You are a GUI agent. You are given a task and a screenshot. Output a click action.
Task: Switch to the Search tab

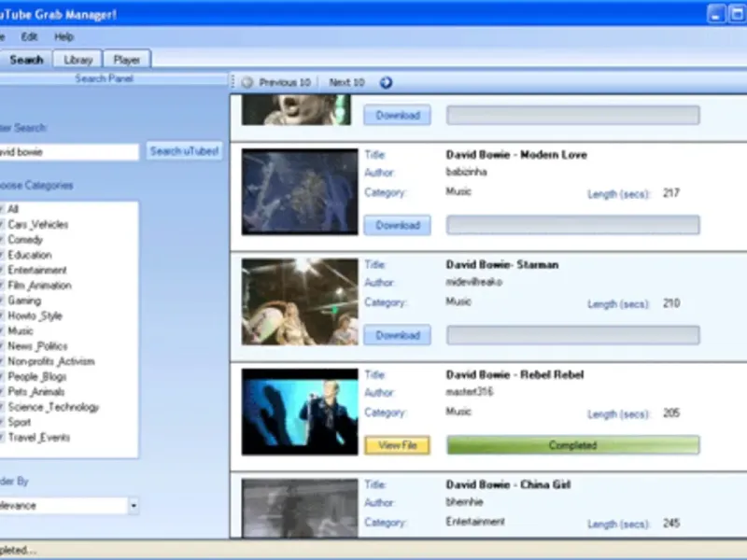(x=26, y=60)
